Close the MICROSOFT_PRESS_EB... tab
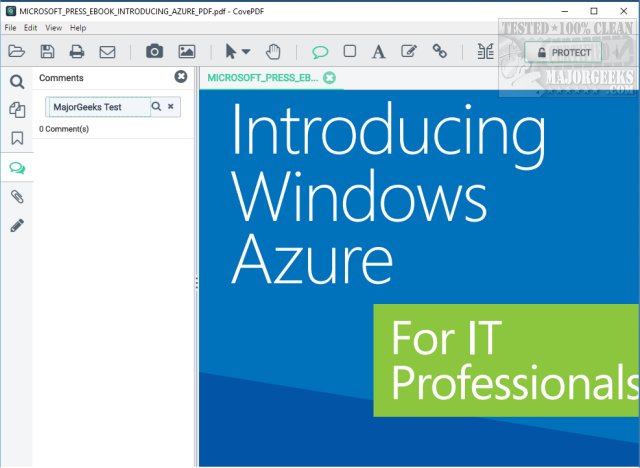The image size is (640, 468). point(329,78)
